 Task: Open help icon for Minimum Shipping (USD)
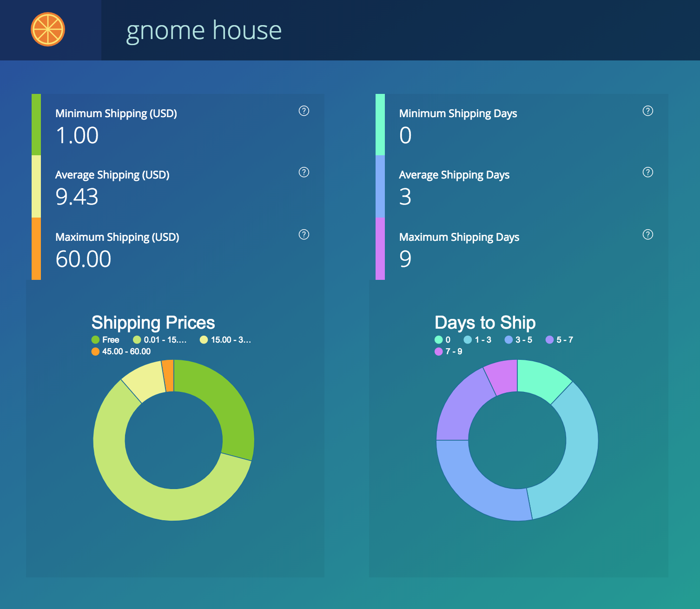pyautogui.click(x=304, y=111)
